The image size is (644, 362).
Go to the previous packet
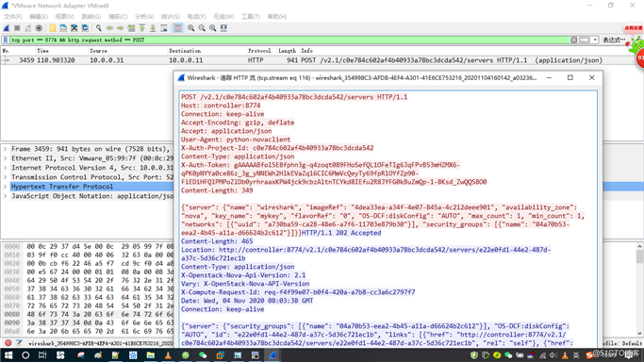tap(109, 28)
